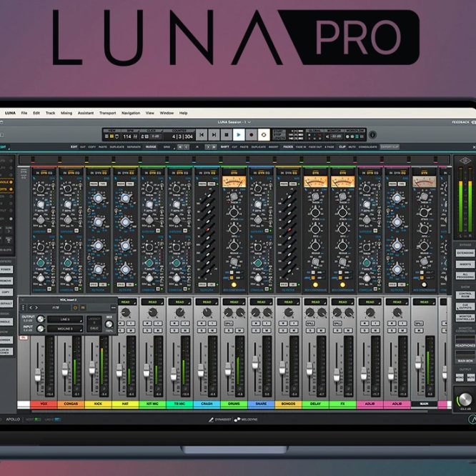Click the ALL PROCESSING bypass button
This screenshot has width=476, height=476.
tap(465, 276)
